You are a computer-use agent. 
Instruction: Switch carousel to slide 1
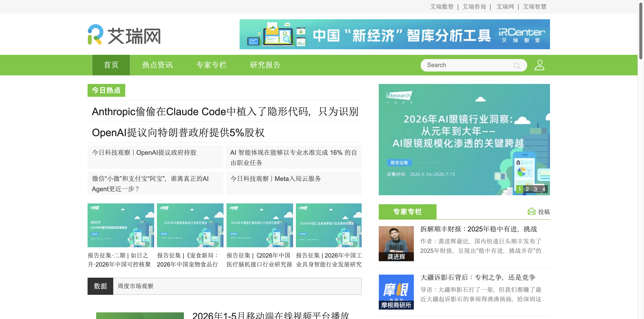click(x=519, y=189)
